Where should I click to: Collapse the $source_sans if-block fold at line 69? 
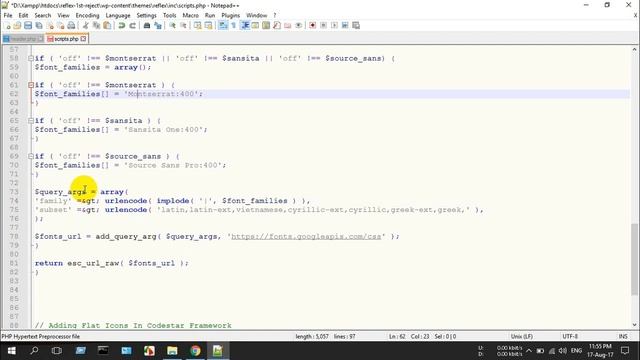click(31, 156)
